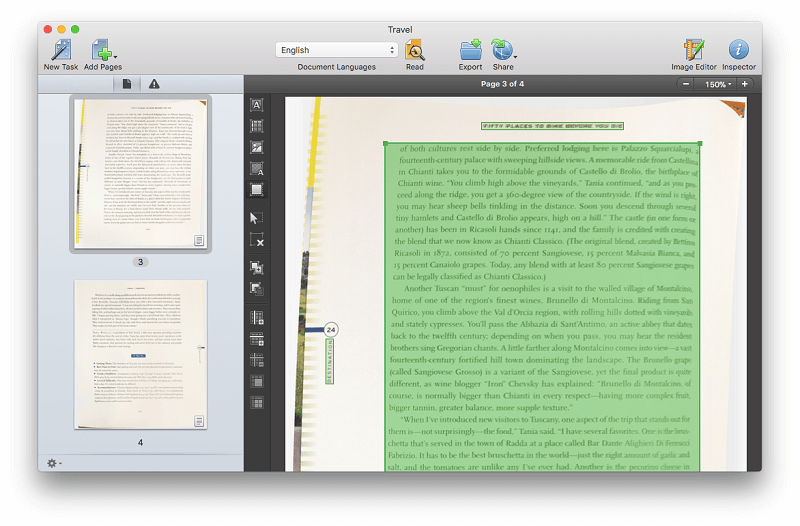Switch to the warnings tab
This screenshot has width=800, height=526.
pos(154,84)
